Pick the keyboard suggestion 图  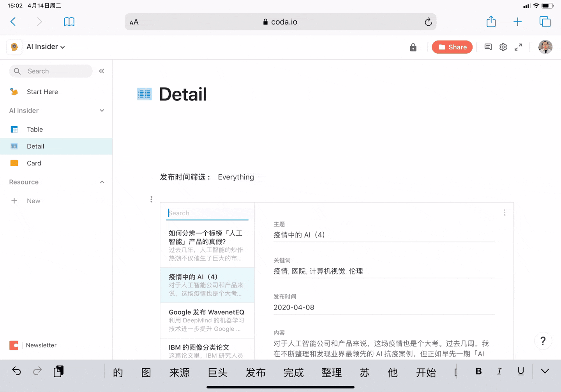click(x=146, y=373)
